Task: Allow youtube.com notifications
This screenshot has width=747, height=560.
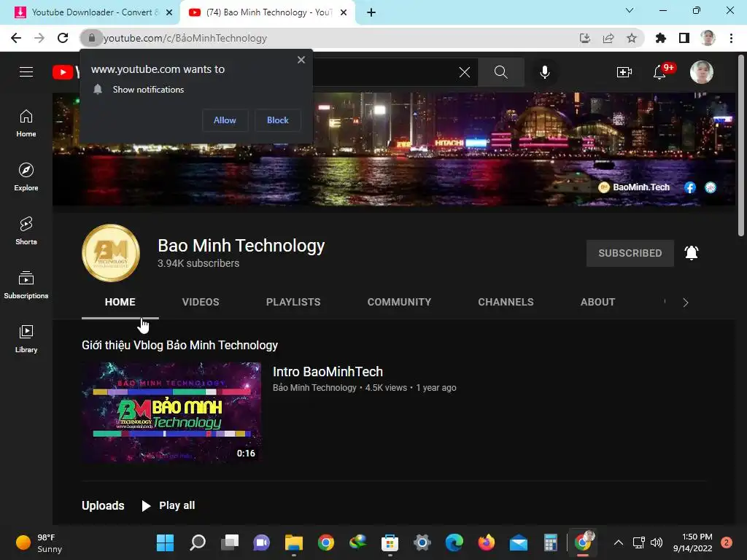Action: tap(225, 120)
